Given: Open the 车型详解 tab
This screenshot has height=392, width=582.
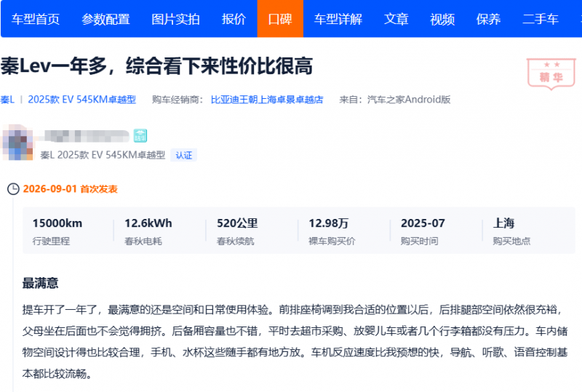Looking at the screenshot, I should [x=338, y=19].
